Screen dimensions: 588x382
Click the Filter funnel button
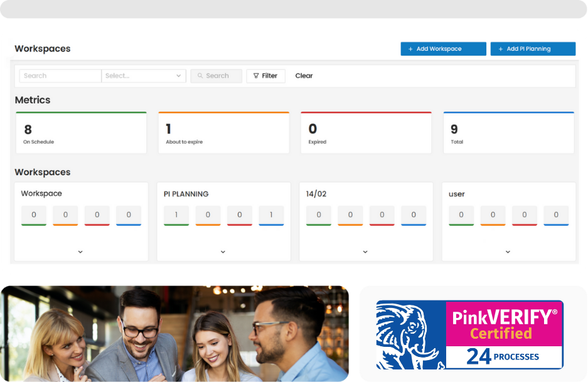265,76
